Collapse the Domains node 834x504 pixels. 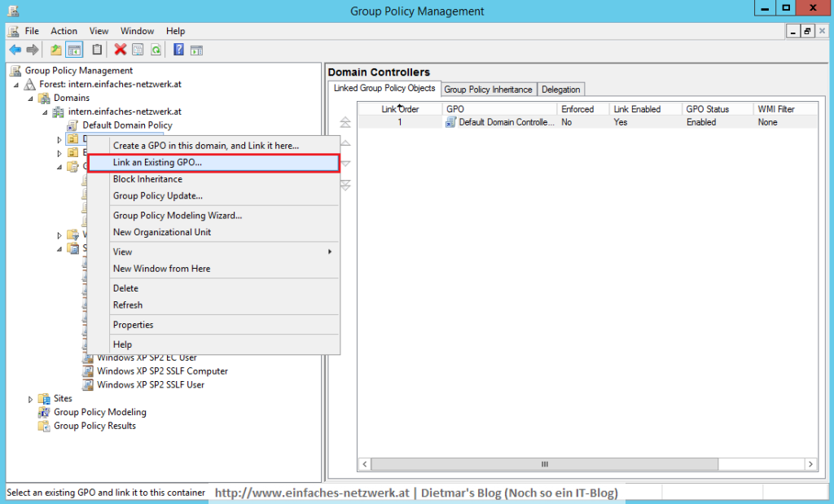pyautogui.click(x=30, y=99)
